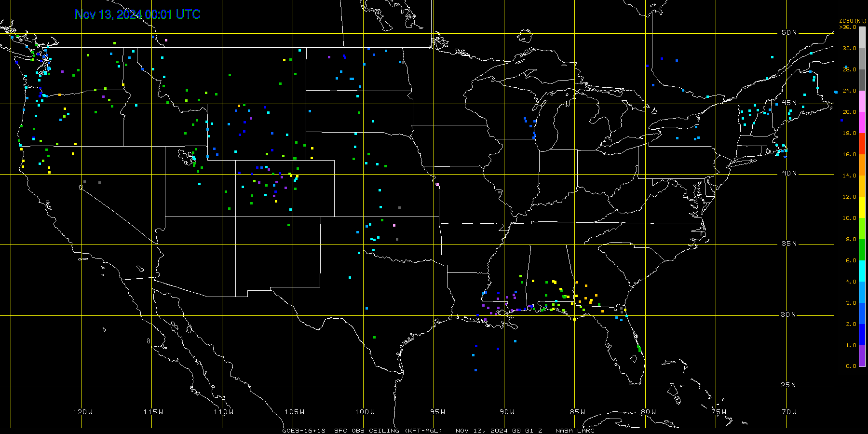Click the "3.0" color scale label
Viewport: 868px width, 434px height.
point(851,303)
